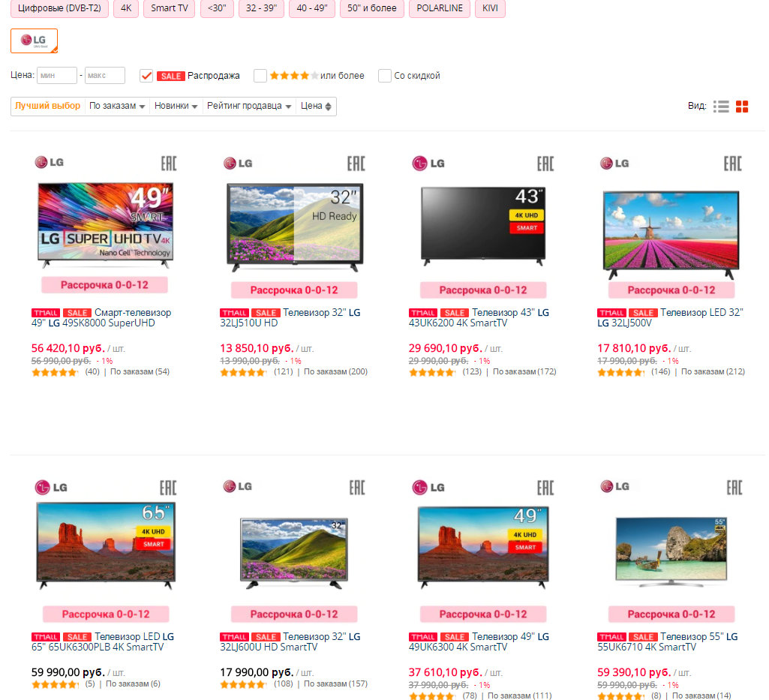Viewport: 769px width, 700px height.
Task: Click LG logo above 49SK8000 TV
Action: point(50,162)
